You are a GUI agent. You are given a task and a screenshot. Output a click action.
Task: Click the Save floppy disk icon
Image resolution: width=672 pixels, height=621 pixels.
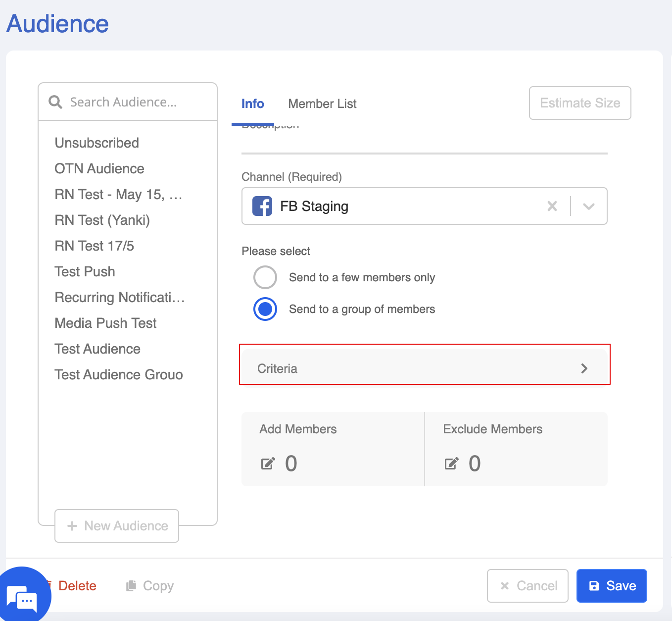tap(594, 586)
